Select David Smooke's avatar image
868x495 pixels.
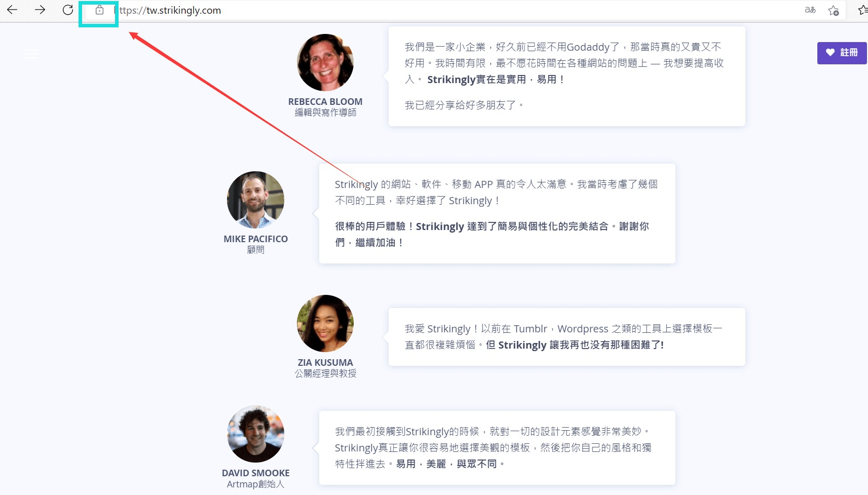(x=255, y=434)
